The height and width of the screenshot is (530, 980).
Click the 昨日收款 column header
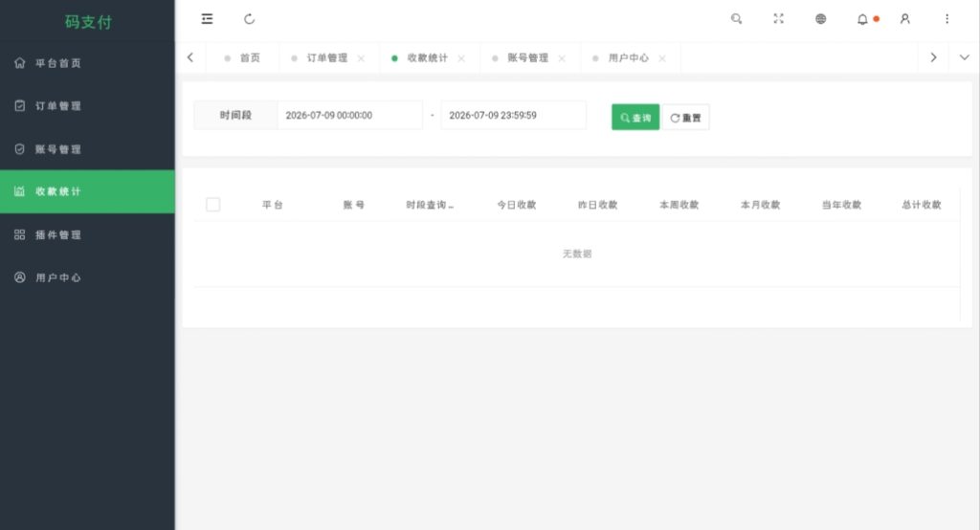point(597,205)
